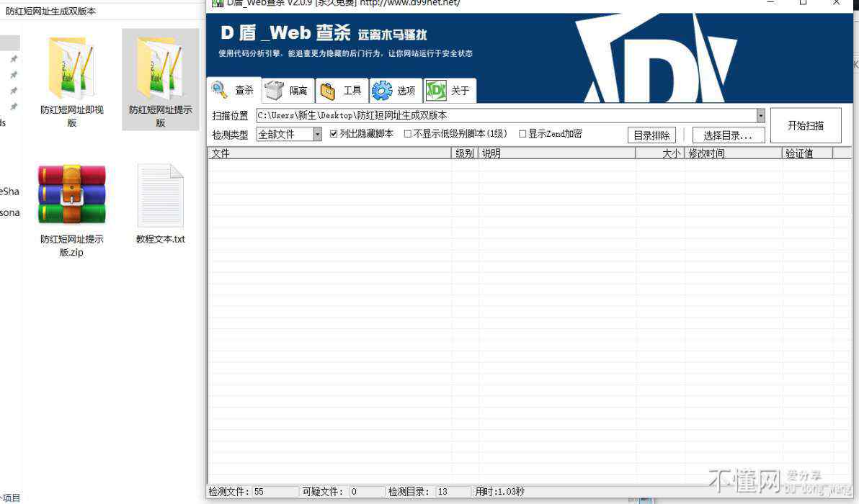
Task: Click the trash bin icon on 隔离 tab
Action: 274,90
